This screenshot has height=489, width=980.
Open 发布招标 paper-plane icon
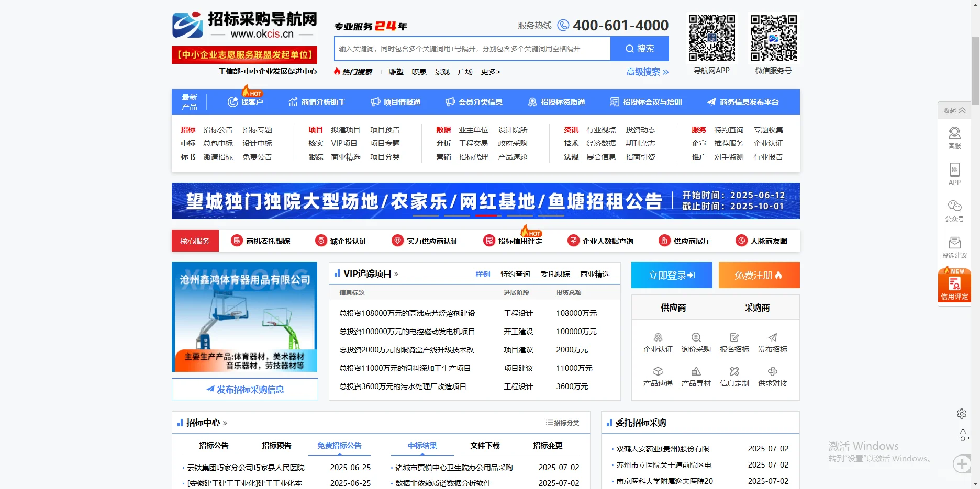[773, 338]
